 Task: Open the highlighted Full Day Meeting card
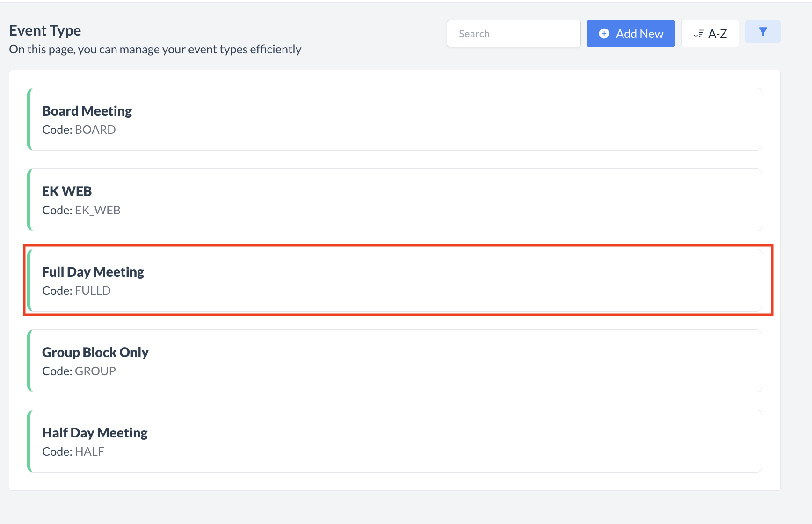395,280
